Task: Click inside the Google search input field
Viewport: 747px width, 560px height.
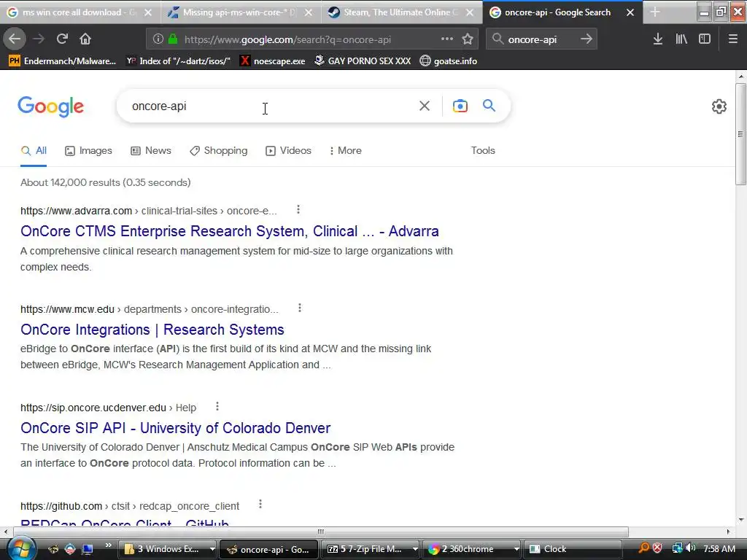Action: coord(271,106)
